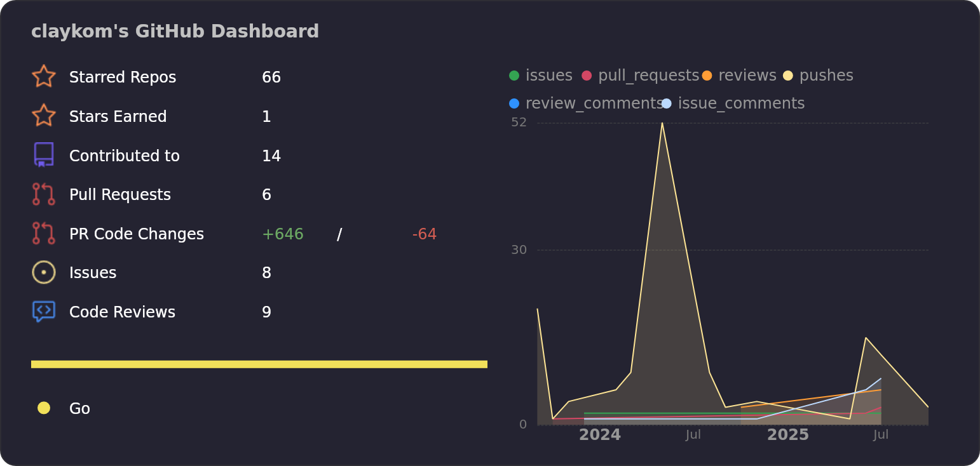Click the issue_comments legend label
The image size is (980, 466).
tap(741, 103)
